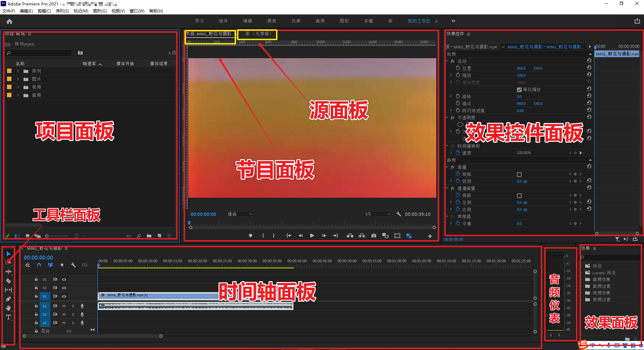This screenshot has width=644, height=350.
Task: Toggle V2 track output visibility eye icon
Action: [64, 288]
